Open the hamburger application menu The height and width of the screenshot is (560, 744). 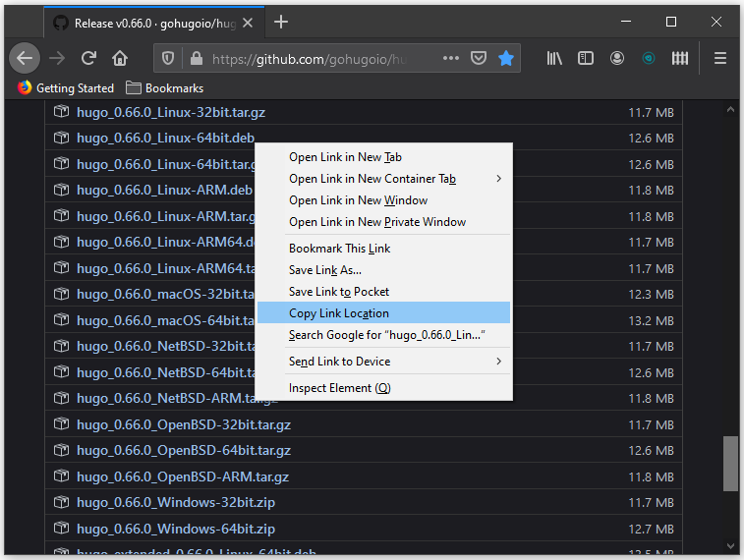(x=720, y=58)
